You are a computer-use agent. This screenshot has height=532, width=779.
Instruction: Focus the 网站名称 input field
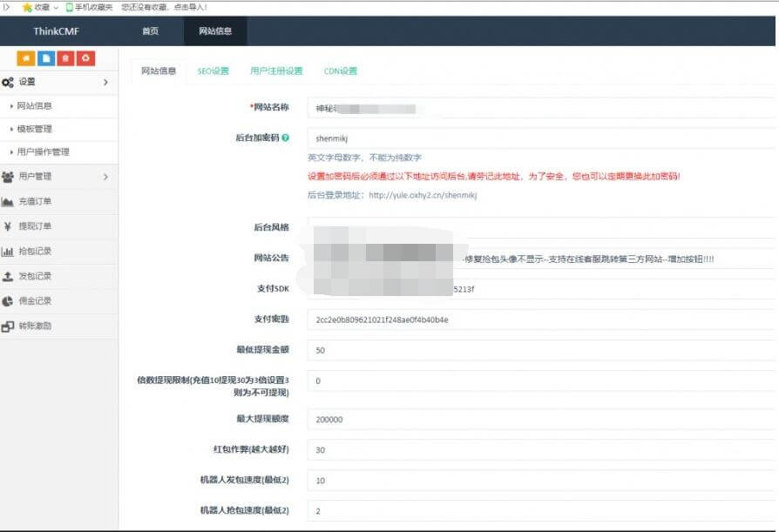coord(541,108)
